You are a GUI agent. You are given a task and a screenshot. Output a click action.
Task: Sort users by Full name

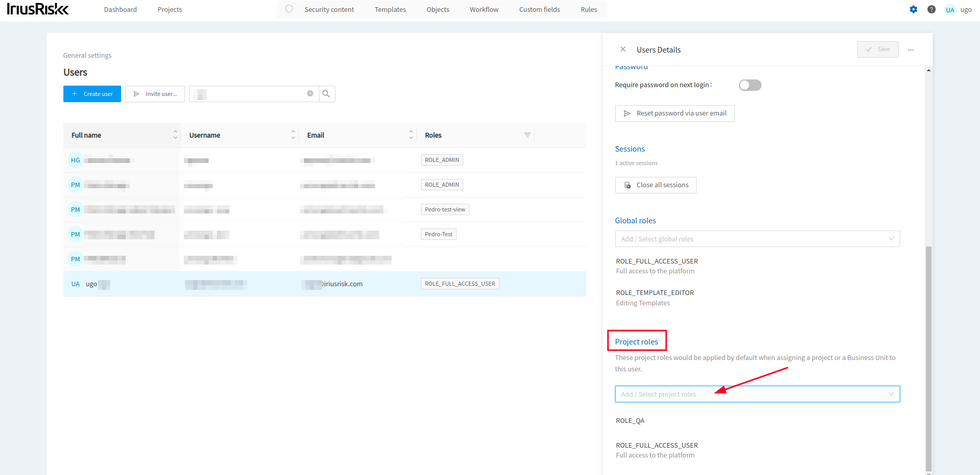pos(175,135)
